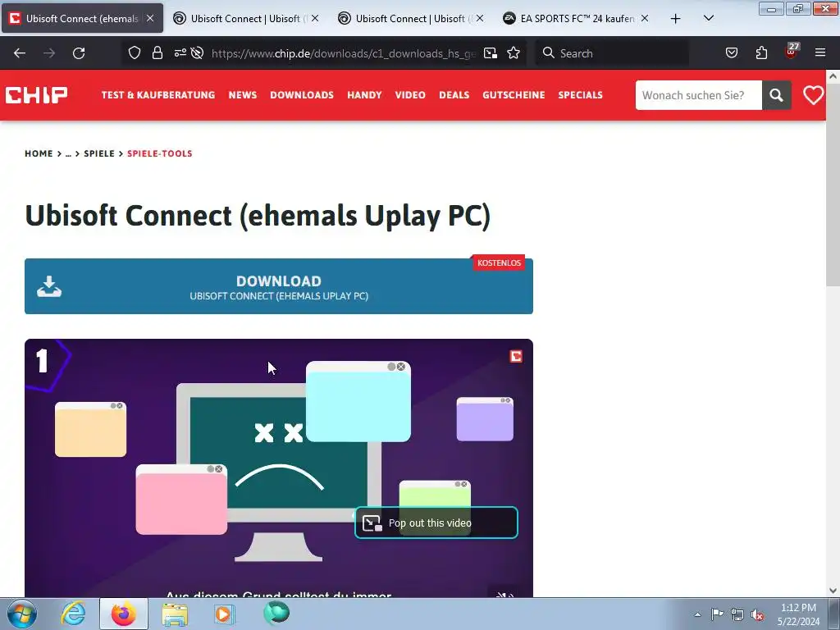
Task: Open the Windows Start button
Action: [x=22, y=614]
